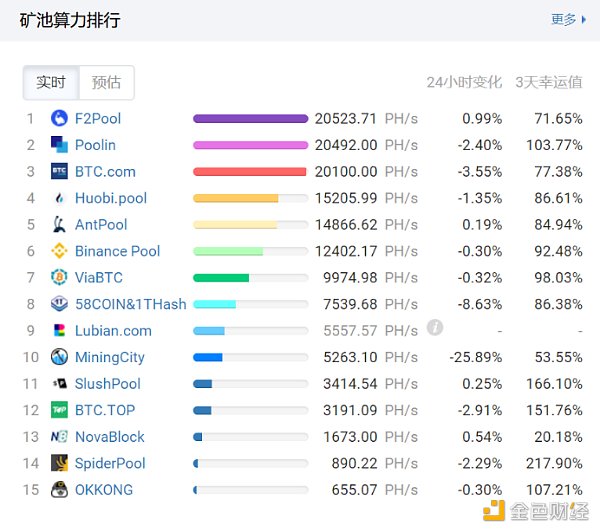
Task: Click the 15205.99 hashrate value
Action: [x=346, y=198]
